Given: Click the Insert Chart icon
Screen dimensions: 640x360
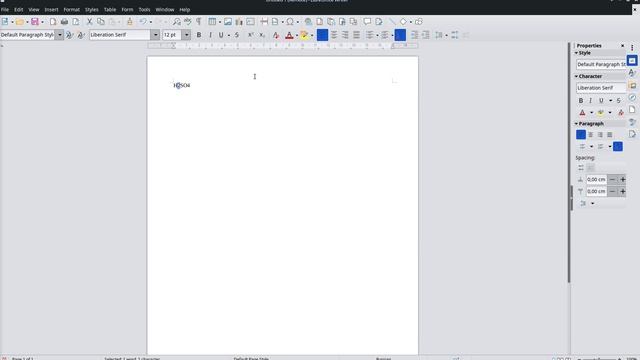Looking at the screenshot, I should 239,22.
